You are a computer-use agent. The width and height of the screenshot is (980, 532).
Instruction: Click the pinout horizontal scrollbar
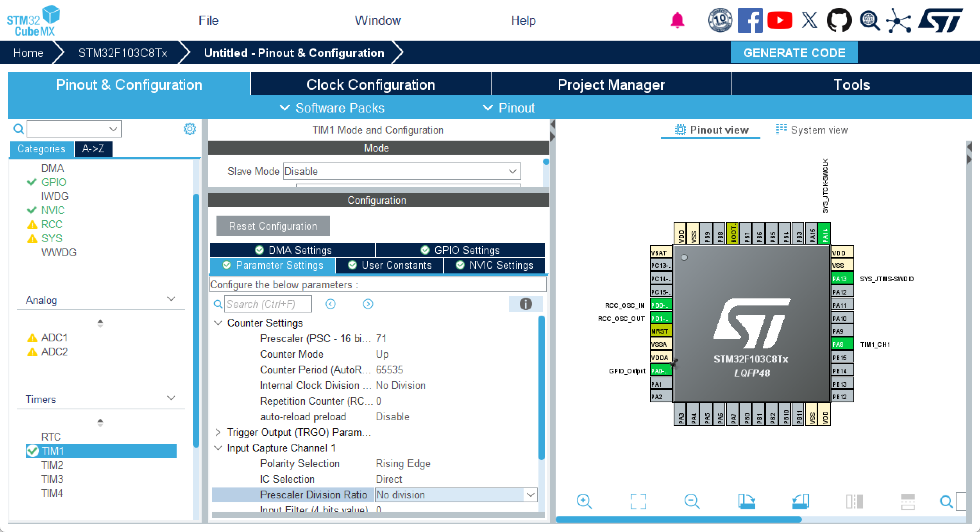tap(678, 520)
